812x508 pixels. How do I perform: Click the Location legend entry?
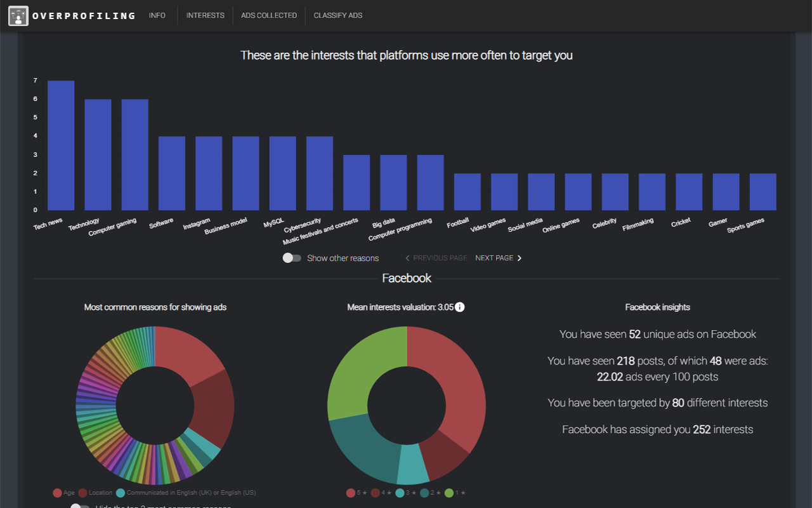pos(95,493)
